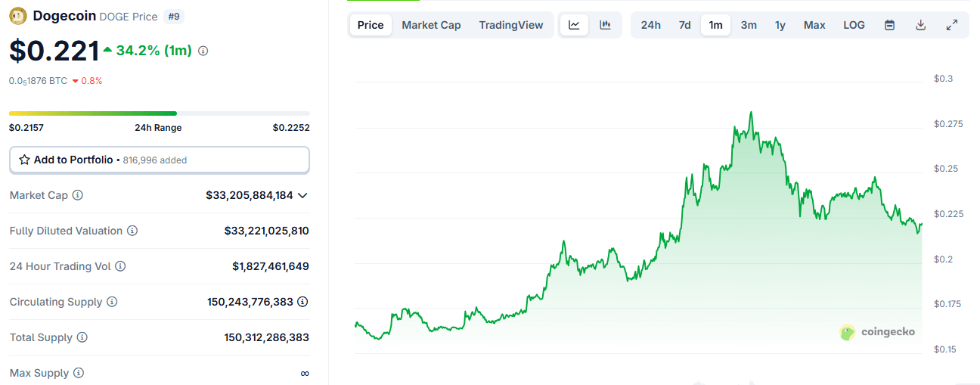Switch to line chart view icon
980x385 pixels.
point(574,25)
